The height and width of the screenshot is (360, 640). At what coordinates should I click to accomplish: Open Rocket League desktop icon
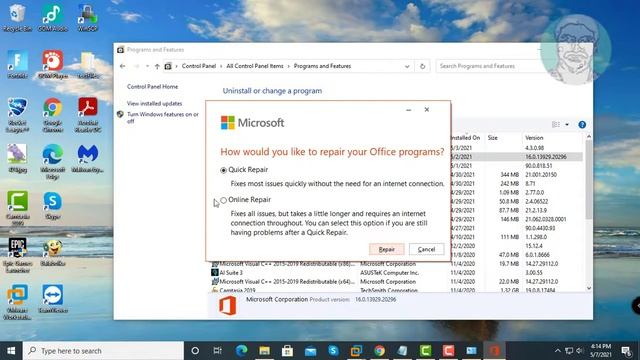pos(17,115)
